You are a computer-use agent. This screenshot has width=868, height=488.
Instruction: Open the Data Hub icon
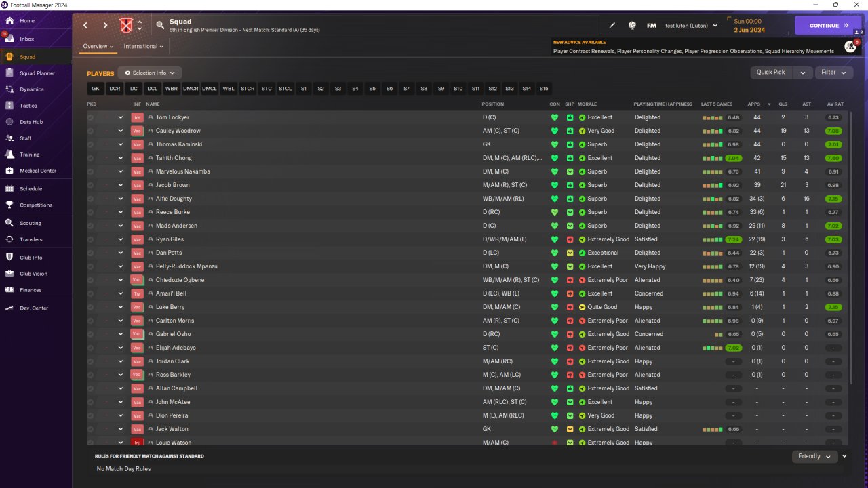[x=9, y=121]
